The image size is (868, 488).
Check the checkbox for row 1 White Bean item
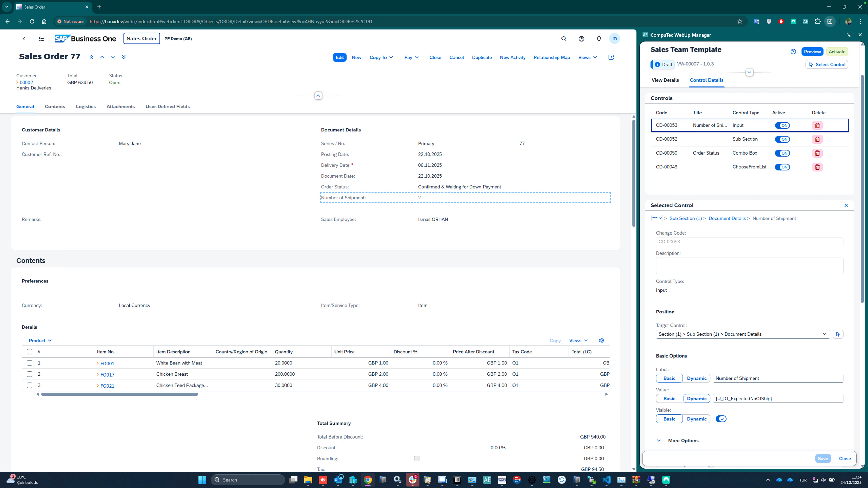click(x=29, y=363)
